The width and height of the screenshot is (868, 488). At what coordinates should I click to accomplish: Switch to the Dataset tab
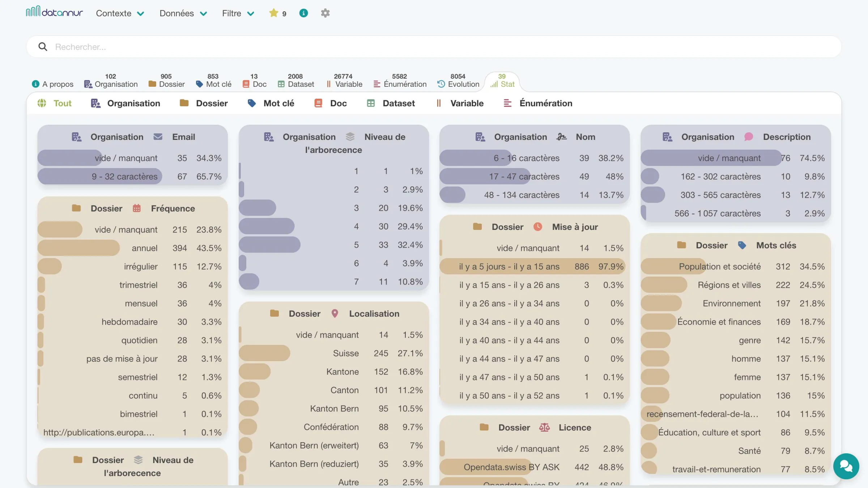click(x=296, y=81)
